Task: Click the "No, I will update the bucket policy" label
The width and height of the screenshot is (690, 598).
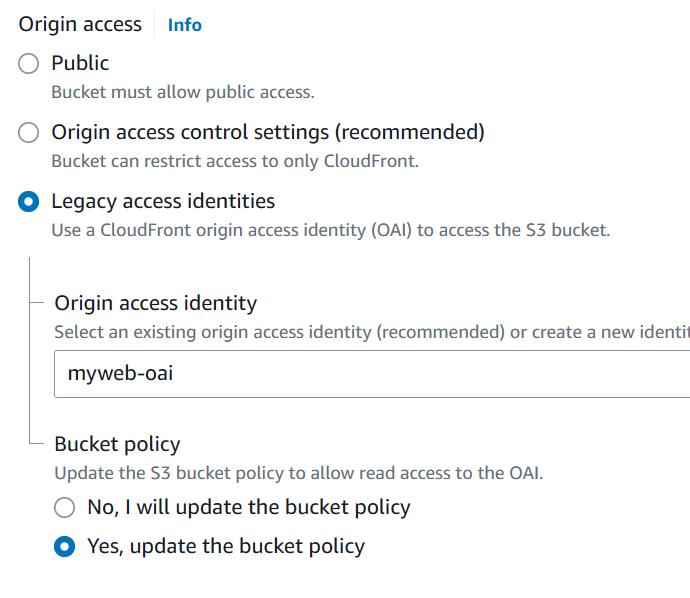Action: click(249, 508)
